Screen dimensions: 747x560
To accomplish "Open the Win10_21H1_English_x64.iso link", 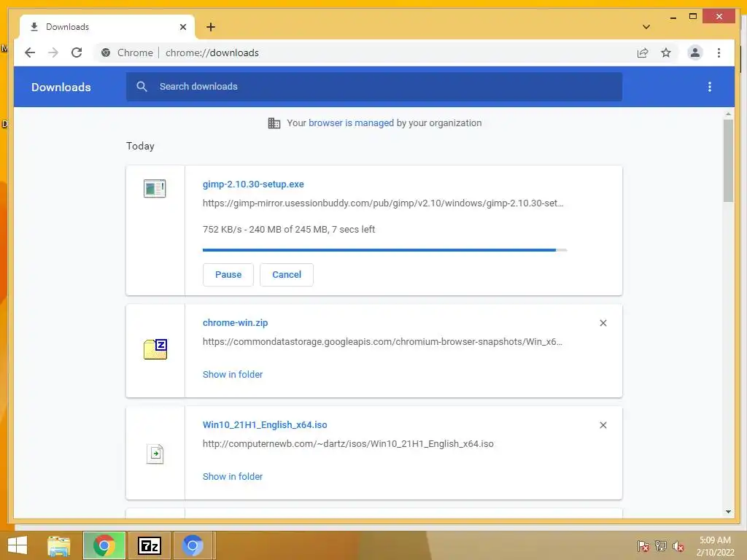I will [x=265, y=425].
